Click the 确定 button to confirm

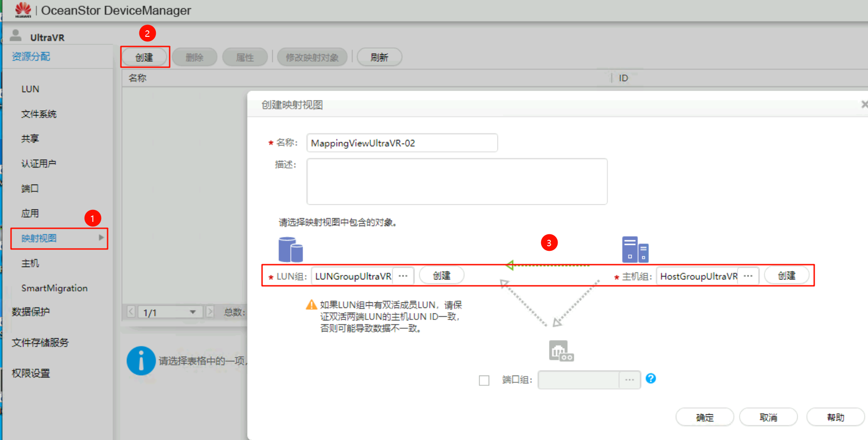(704, 417)
